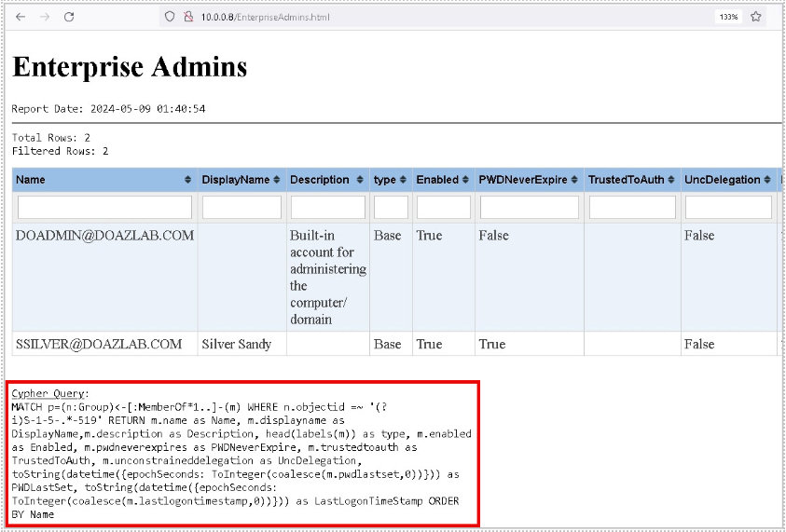This screenshot has height=532, width=786.
Task: Sort by PWDNeverExpire column header
Action: pos(528,180)
